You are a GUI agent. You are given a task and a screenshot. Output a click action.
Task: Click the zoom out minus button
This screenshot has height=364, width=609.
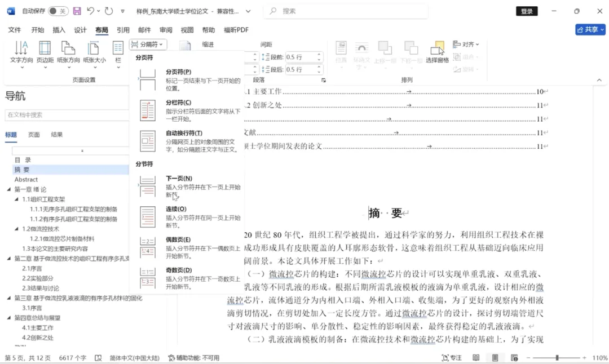click(528, 358)
